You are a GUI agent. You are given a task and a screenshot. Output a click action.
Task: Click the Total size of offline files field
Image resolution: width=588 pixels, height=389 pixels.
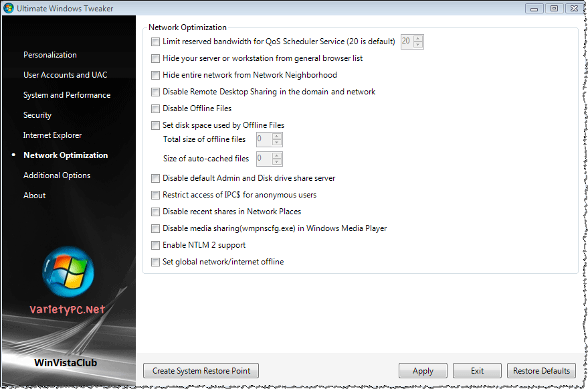point(264,139)
